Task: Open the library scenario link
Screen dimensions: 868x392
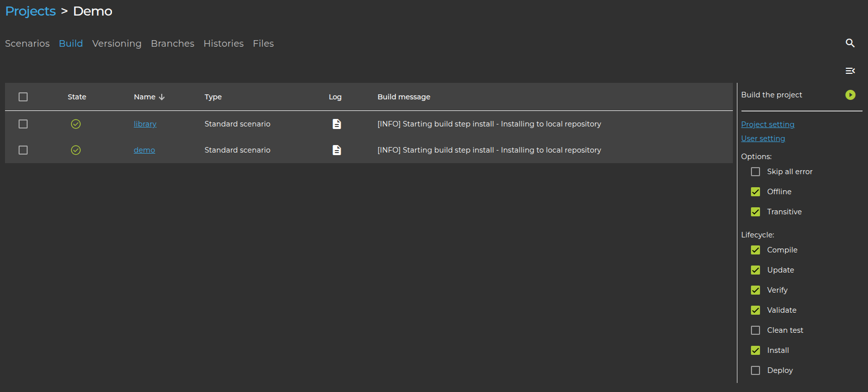Action: pyautogui.click(x=145, y=124)
